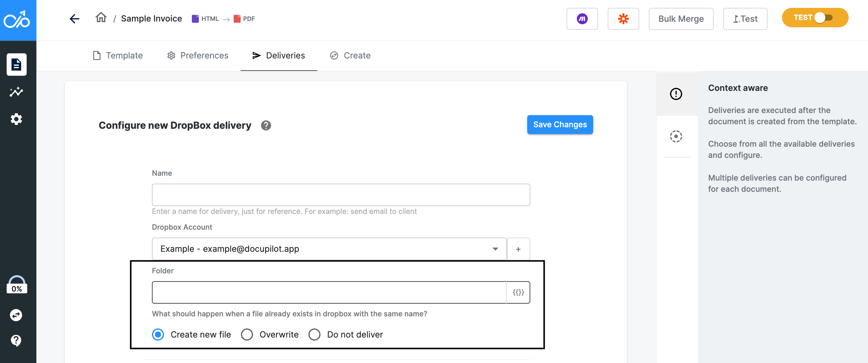Click the swap arrows icon in sidebar
The height and width of the screenshot is (363, 868).
16,315
